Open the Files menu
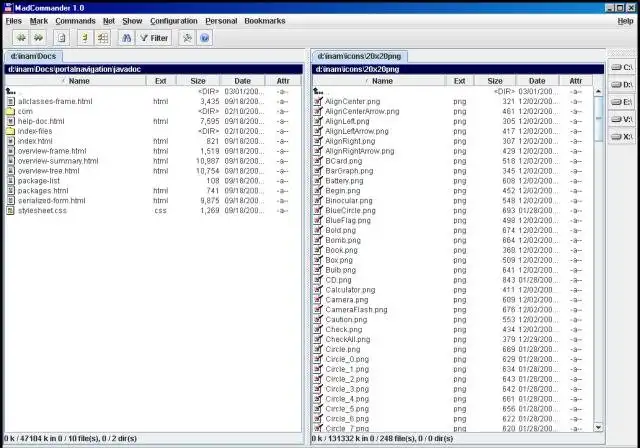Image resolution: width=640 pixels, height=448 pixels. click(13, 21)
